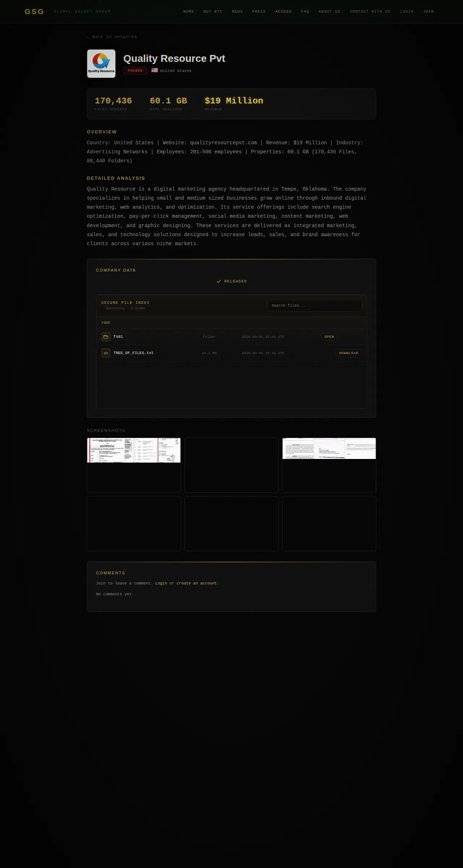Image resolution: width=463 pixels, height=868 pixels.
Task: Click the fs01 folder icon
Action: 106,337
